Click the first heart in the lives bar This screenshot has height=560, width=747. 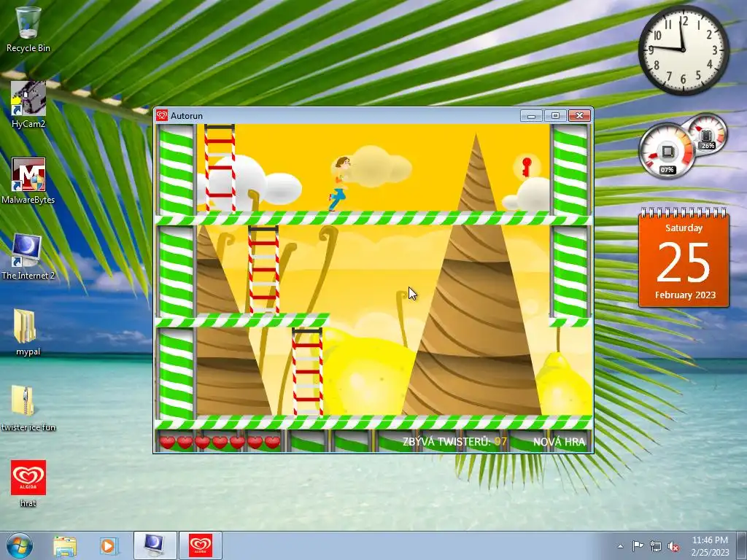[x=167, y=443]
